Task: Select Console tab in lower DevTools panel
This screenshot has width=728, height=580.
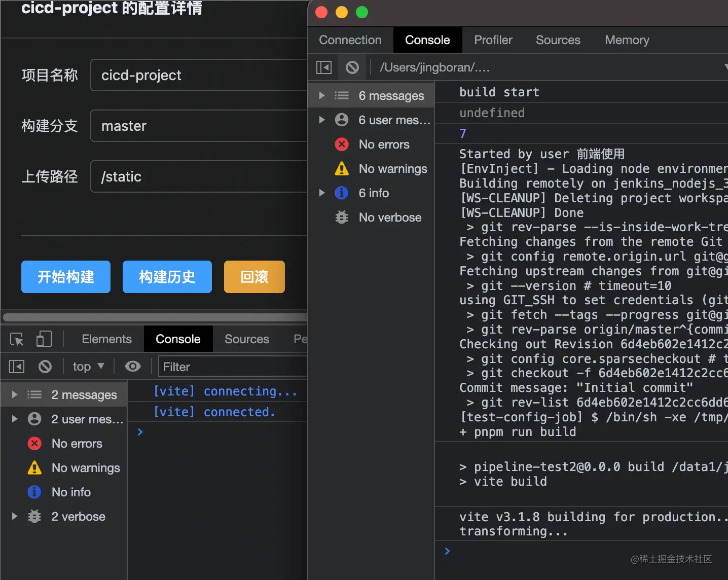Action: [x=178, y=339]
